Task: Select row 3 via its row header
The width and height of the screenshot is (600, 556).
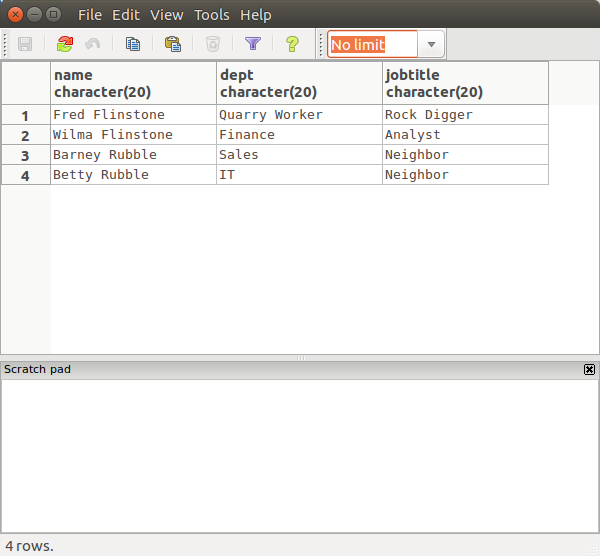Action: coord(26,155)
